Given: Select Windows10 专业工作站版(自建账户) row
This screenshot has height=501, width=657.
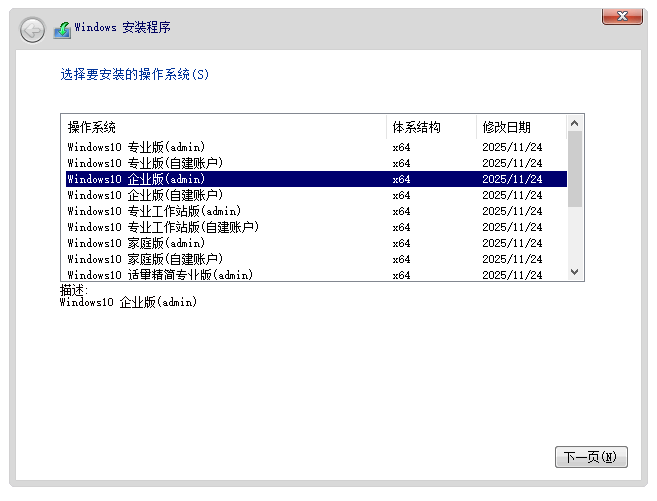Looking at the screenshot, I should click(316, 227).
